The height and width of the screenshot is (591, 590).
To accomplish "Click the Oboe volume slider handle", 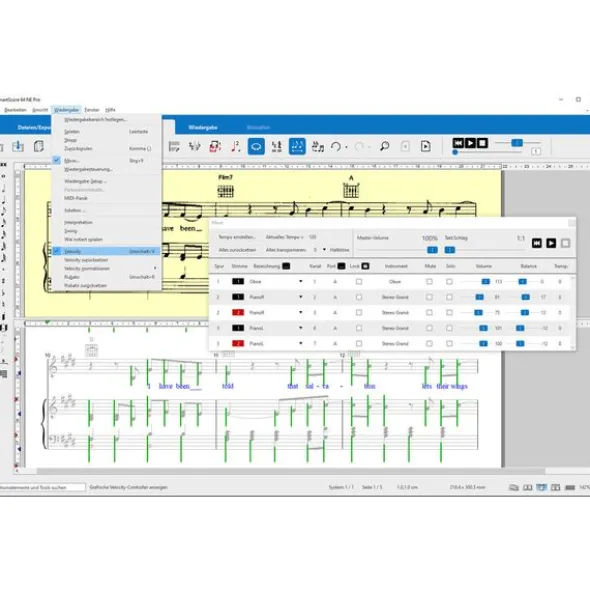I will pos(486,282).
